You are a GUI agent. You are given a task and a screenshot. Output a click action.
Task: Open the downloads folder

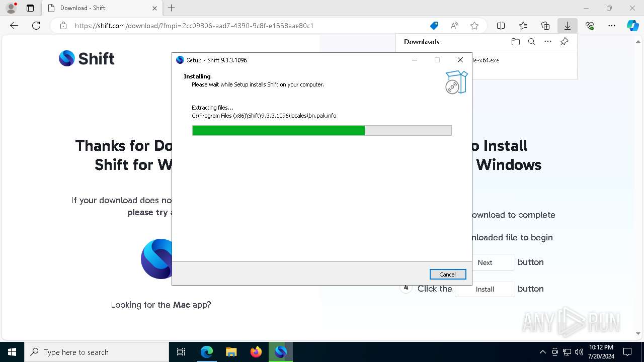click(516, 42)
